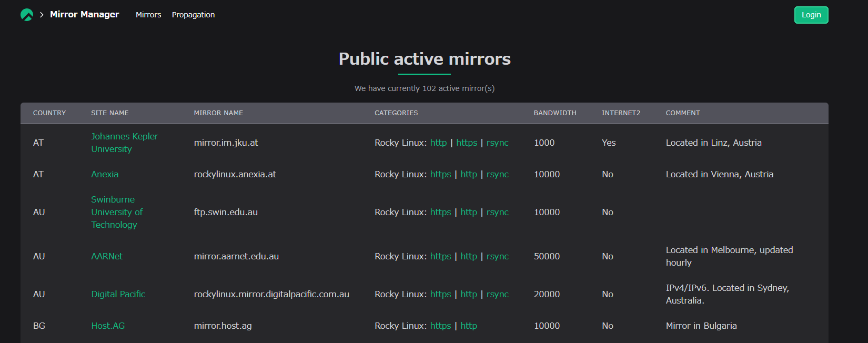Click the COMMENT column header

point(683,113)
